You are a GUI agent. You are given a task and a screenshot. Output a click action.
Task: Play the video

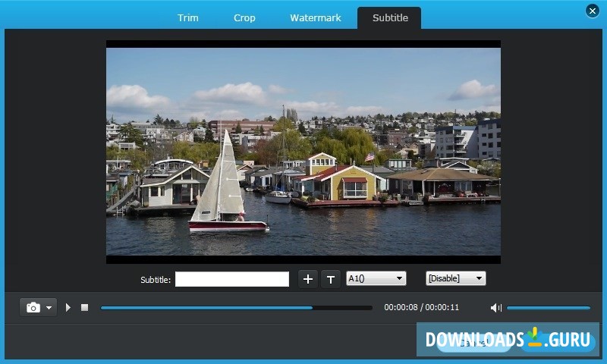tap(68, 308)
